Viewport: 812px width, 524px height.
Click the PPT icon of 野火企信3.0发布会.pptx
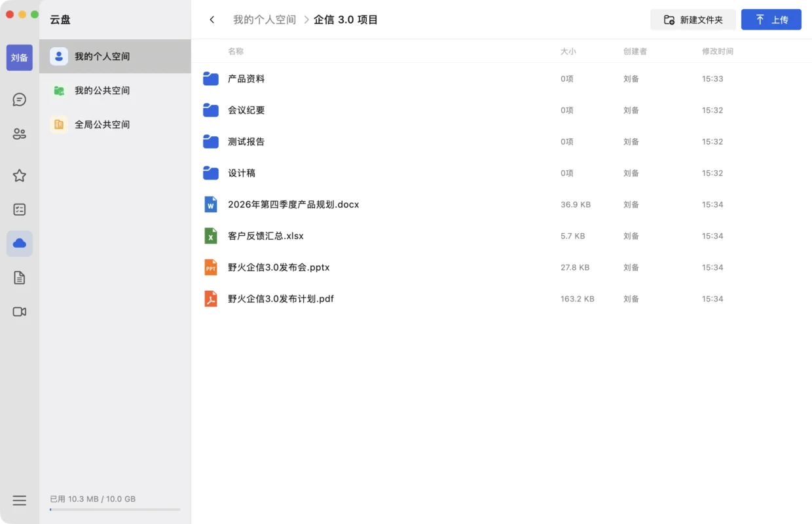(x=211, y=267)
